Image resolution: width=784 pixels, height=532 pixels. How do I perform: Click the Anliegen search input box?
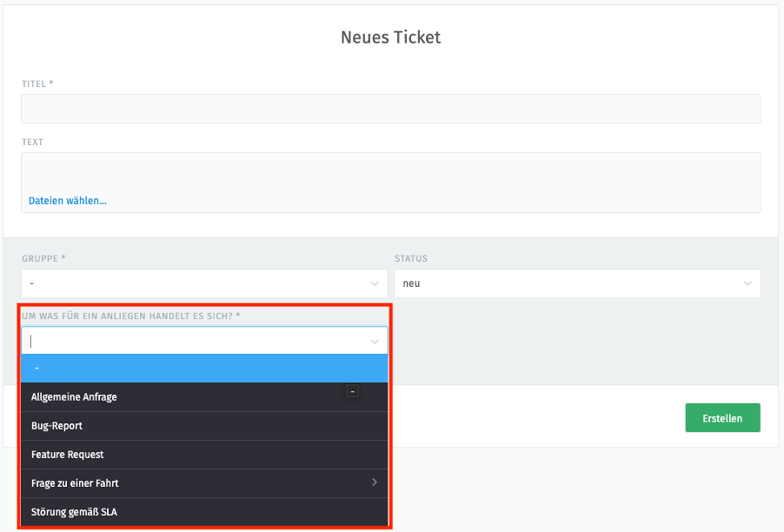pos(191,341)
